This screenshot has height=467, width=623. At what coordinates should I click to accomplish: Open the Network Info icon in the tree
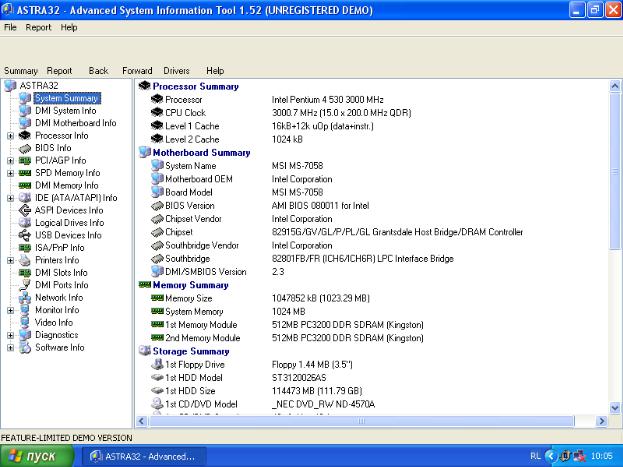(26, 298)
